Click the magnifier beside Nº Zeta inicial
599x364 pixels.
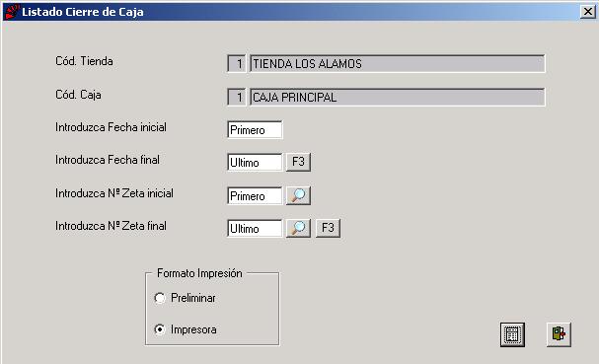(x=298, y=195)
